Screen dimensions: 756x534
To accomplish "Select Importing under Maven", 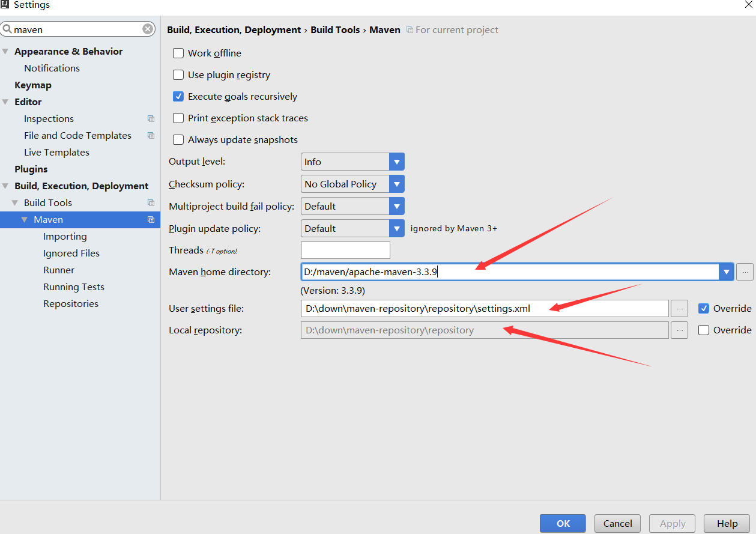I will [x=65, y=237].
